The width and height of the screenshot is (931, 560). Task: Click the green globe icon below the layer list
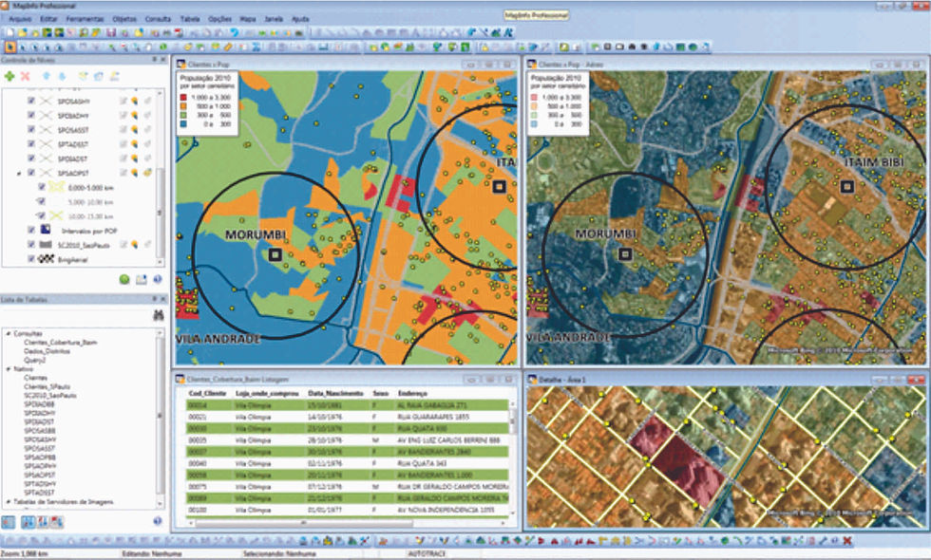[x=124, y=279]
